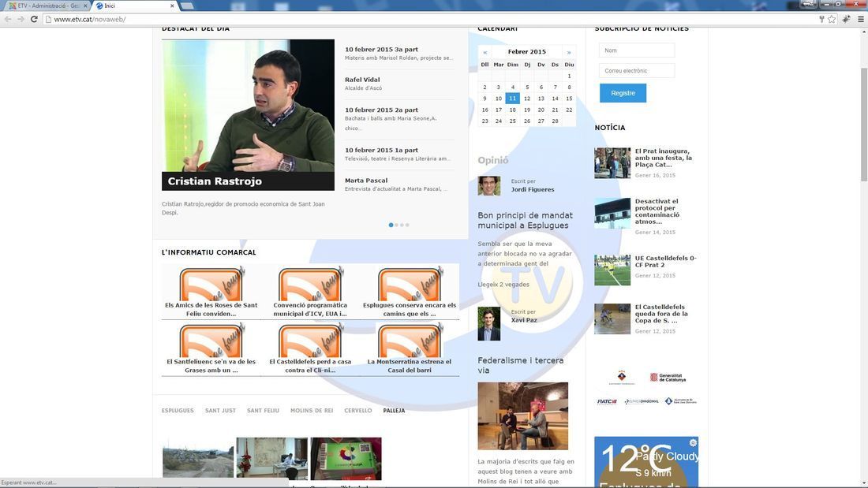The image size is (868, 488).
Task: Click the extension puzzle icon in toolbar
Action: (846, 19)
